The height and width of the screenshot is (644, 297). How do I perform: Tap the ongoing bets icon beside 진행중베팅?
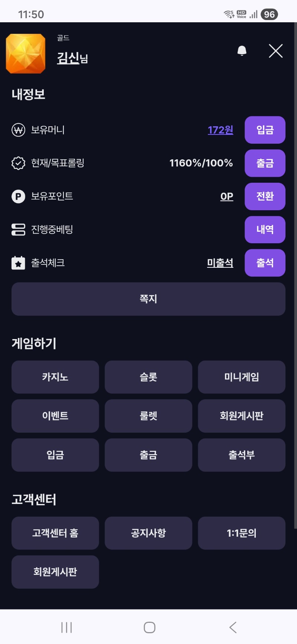pos(18,230)
